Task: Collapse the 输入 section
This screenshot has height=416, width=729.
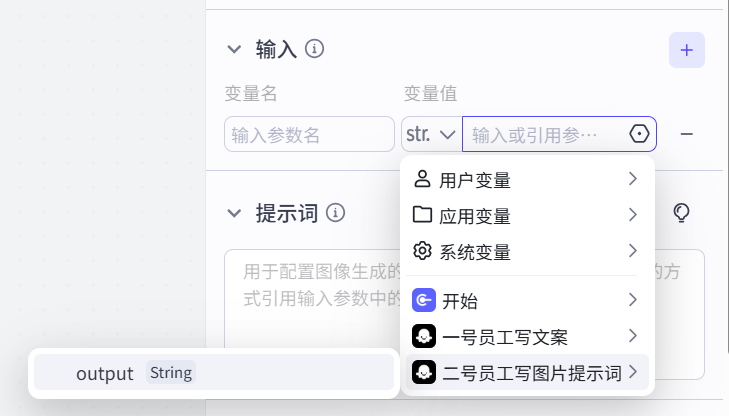Action: pyautogui.click(x=234, y=48)
